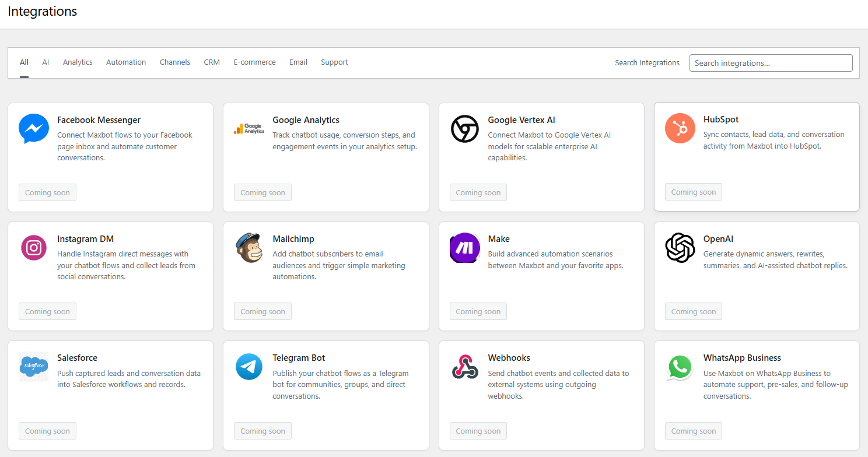Select the Channels filter tab

[x=175, y=62]
